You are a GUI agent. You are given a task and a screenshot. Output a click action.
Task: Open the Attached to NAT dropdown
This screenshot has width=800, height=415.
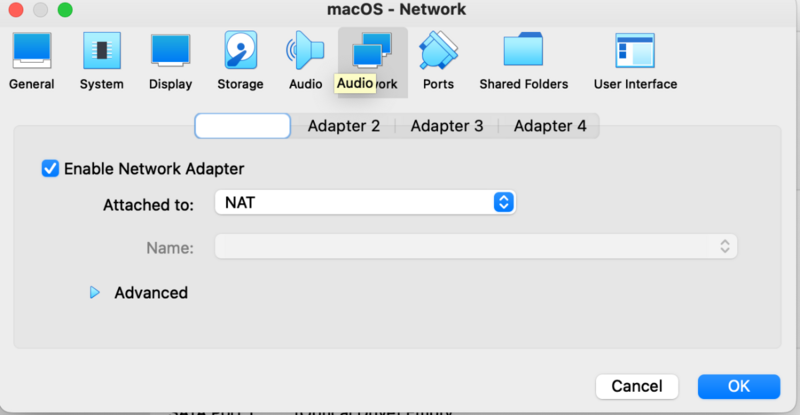tap(365, 203)
